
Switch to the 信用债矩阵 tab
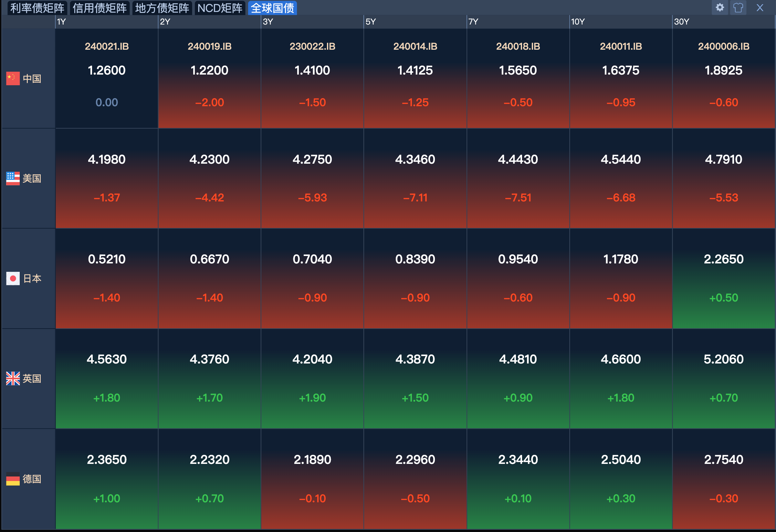[x=100, y=8]
